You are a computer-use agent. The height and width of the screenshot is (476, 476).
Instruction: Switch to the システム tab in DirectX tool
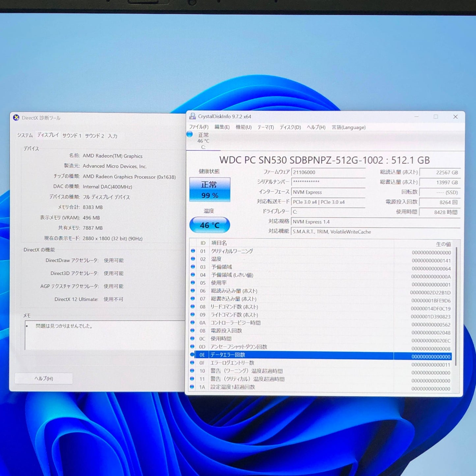(25, 135)
